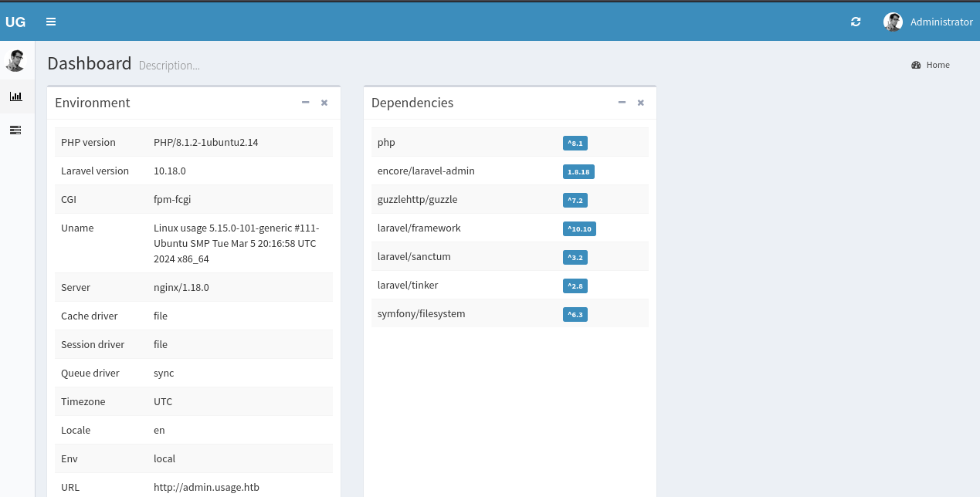Click the Home breadcrumb dashboard icon

click(x=916, y=65)
